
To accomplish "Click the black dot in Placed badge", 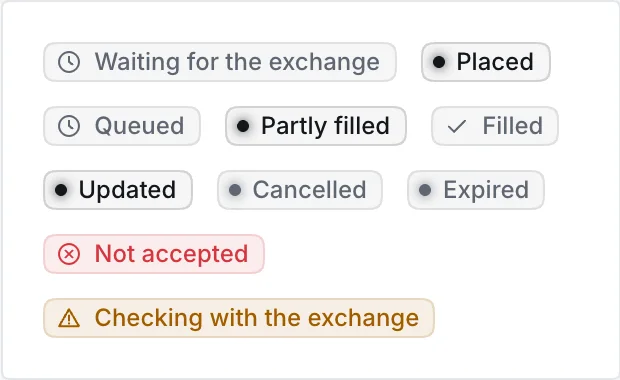I will [439, 62].
